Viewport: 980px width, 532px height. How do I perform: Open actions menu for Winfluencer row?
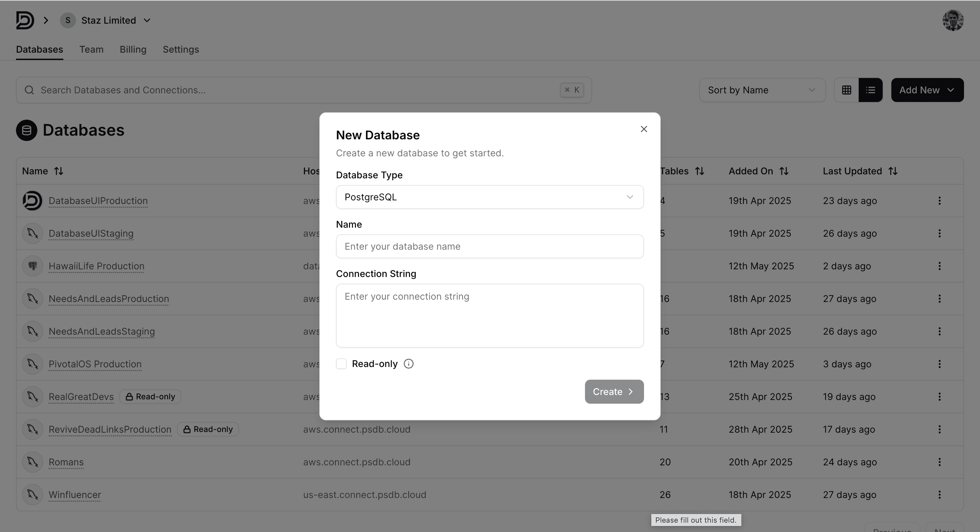[939, 495]
